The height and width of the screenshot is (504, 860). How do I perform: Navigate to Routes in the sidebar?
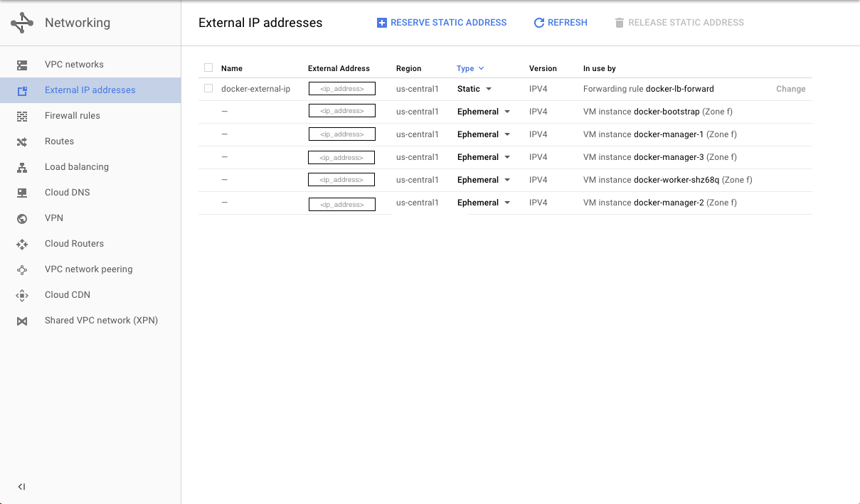(x=90, y=141)
